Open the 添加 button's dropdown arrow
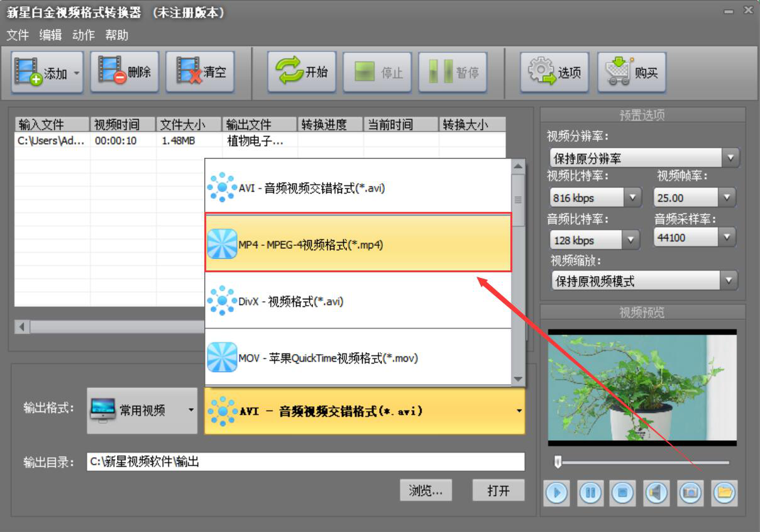This screenshot has height=532, width=760. click(x=77, y=73)
